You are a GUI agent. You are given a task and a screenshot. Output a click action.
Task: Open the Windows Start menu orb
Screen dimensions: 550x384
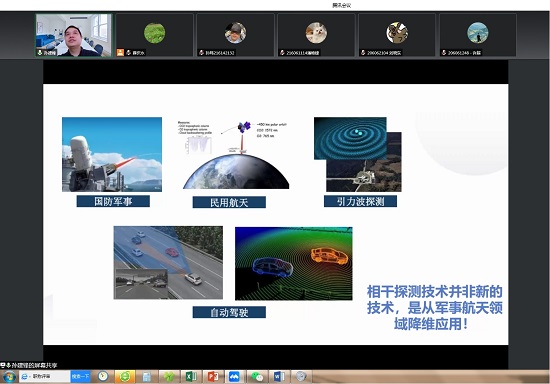(9, 377)
